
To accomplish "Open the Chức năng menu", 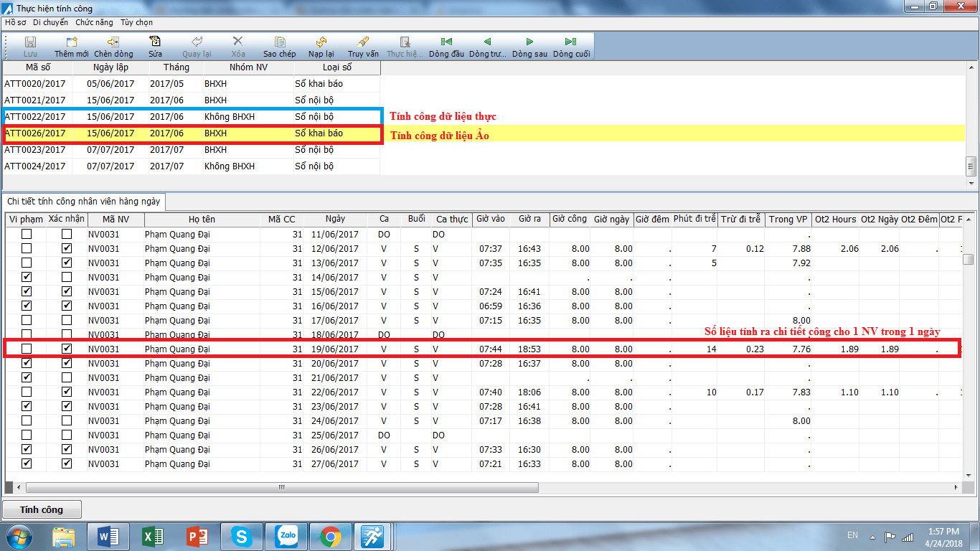I will pos(94,22).
